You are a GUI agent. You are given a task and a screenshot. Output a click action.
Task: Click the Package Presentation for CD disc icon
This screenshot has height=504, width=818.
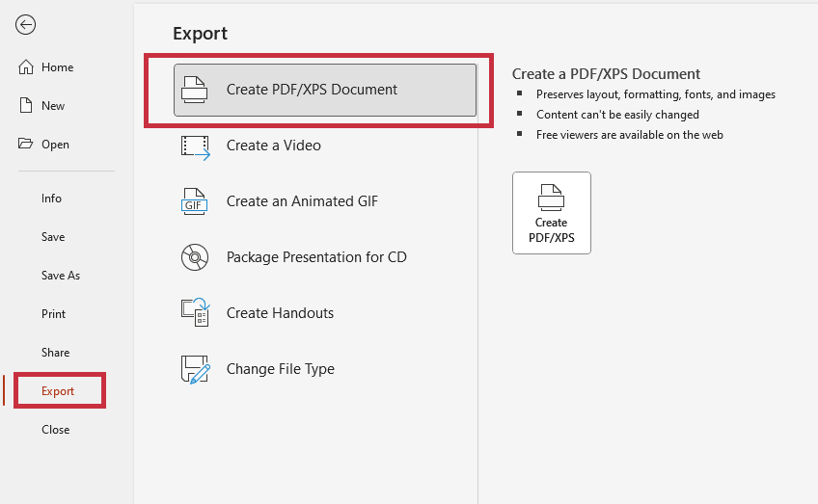pyautogui.click(x=195, y=257)
